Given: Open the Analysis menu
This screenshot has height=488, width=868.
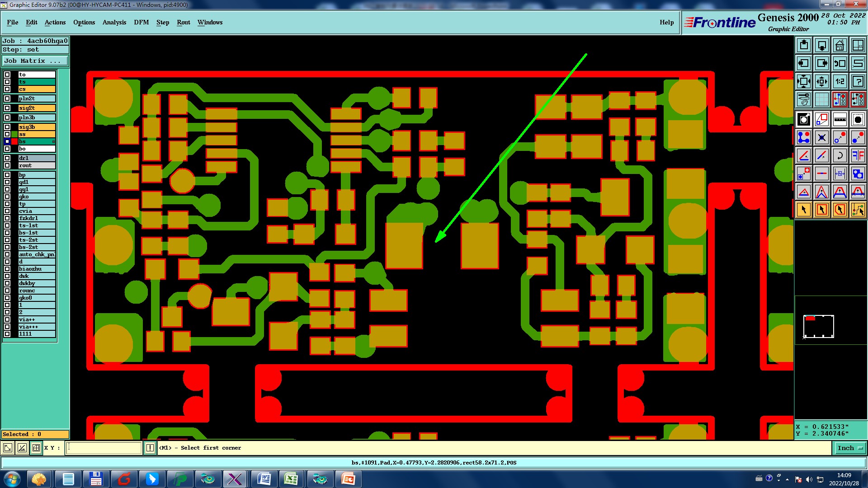Looking at the screenshot, I should point(114,22).
